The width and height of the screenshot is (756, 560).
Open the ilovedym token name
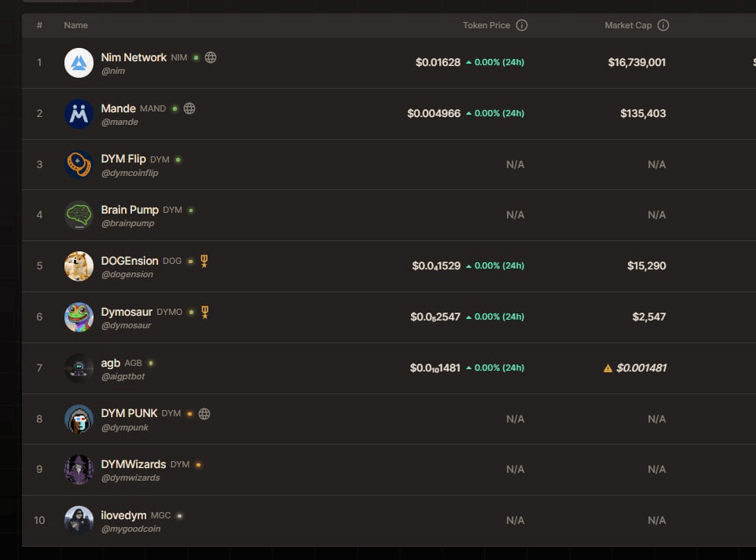[x=123, y=515]
